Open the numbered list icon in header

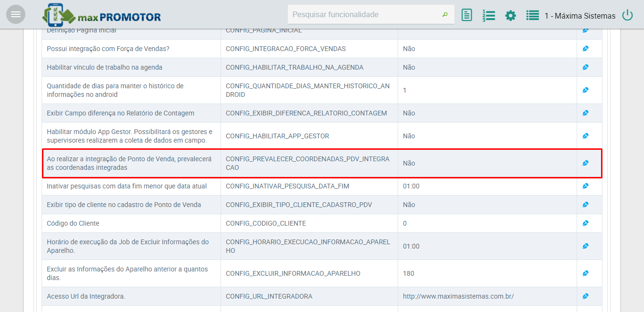(x=488, y=15)
